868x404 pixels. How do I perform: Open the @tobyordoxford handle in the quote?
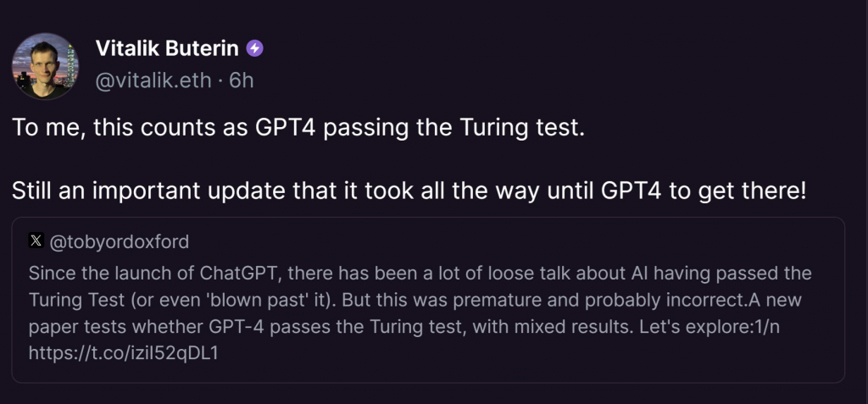tap(120, 242)
